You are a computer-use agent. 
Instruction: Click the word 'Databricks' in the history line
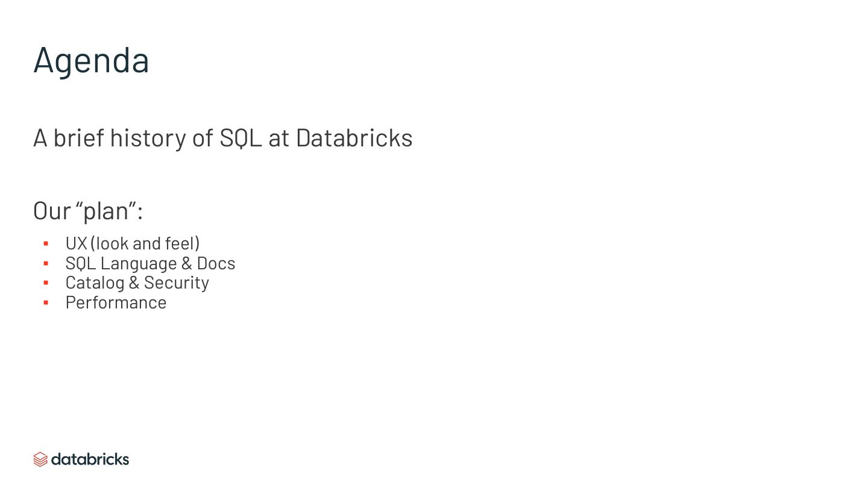tap(354, 138)
